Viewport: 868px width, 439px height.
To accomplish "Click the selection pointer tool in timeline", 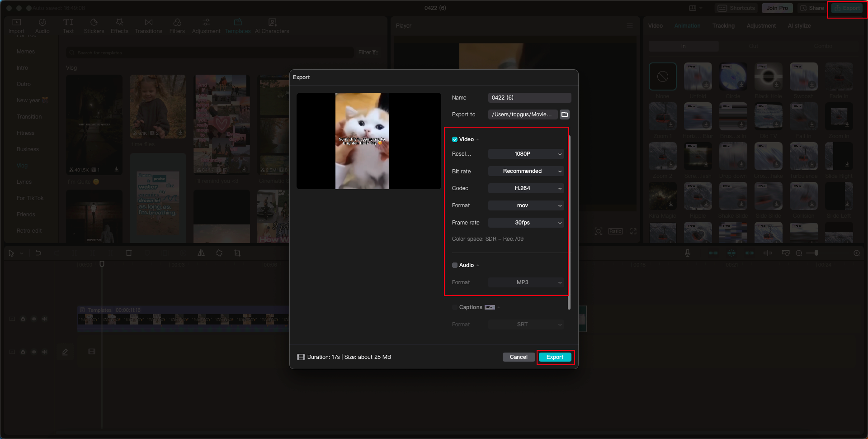I will 11,253.
